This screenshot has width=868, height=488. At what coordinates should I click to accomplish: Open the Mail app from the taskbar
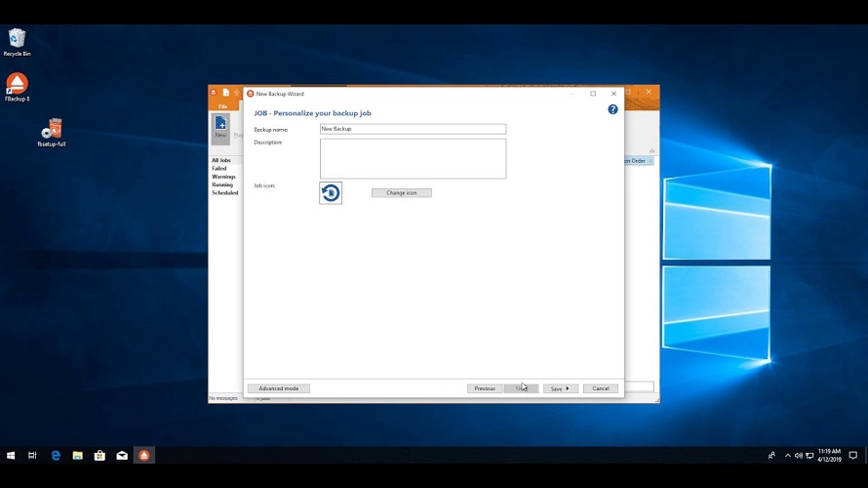point(122,456)
